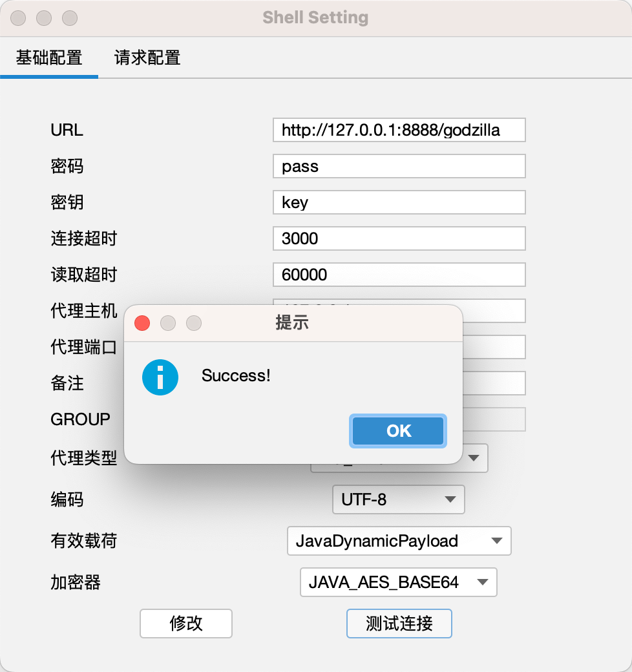Click the 读取超时 field showing 60000
Viewport: 632px width, 672px height.
click(399, 275)
